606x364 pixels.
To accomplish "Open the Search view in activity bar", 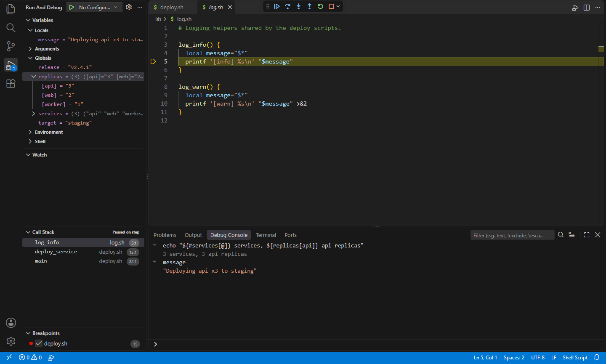I will [11, 28].
